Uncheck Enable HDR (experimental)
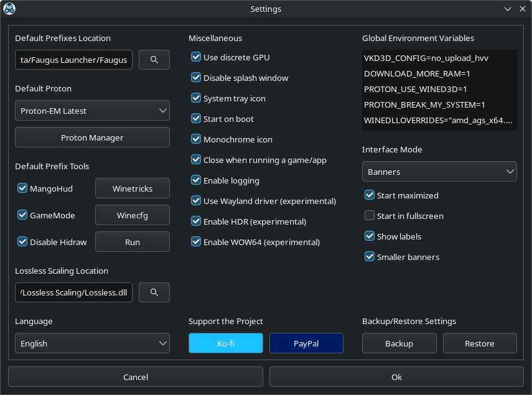The image size is (532, 395). point(196,221)
